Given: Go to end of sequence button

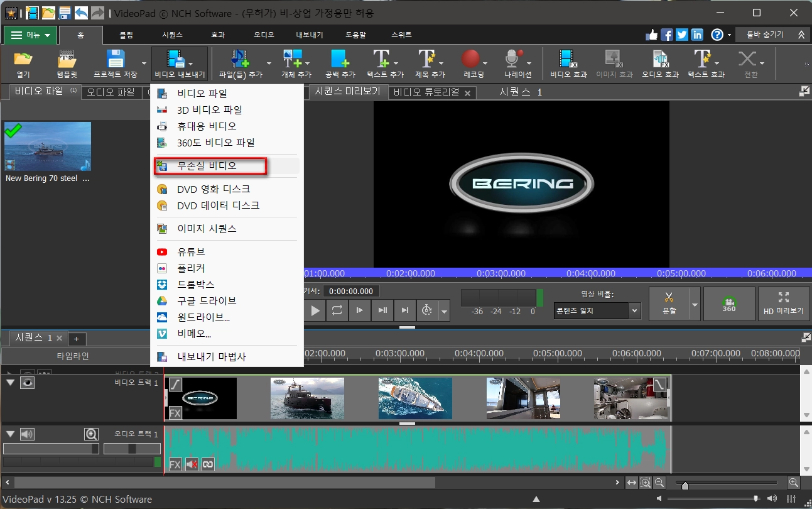Looking at the screenshot, I should (405, 310).
